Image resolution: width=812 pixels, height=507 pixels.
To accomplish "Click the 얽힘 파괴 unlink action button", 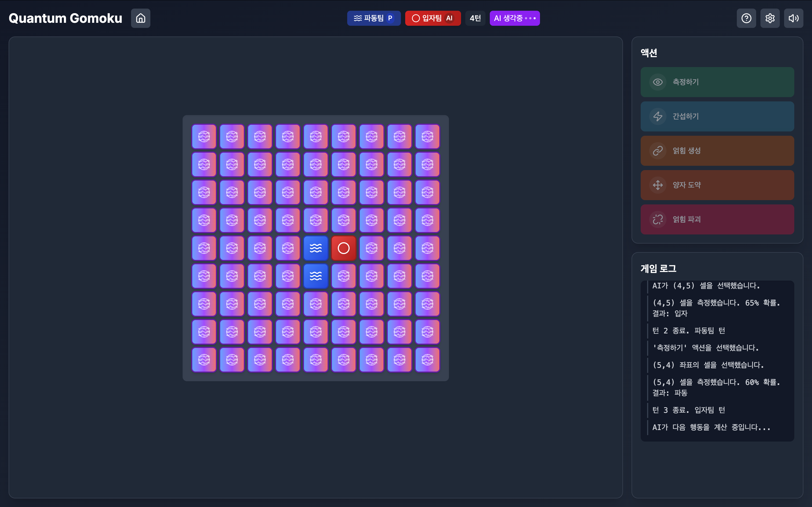I will pyautogui.click(x=717, y=219).
